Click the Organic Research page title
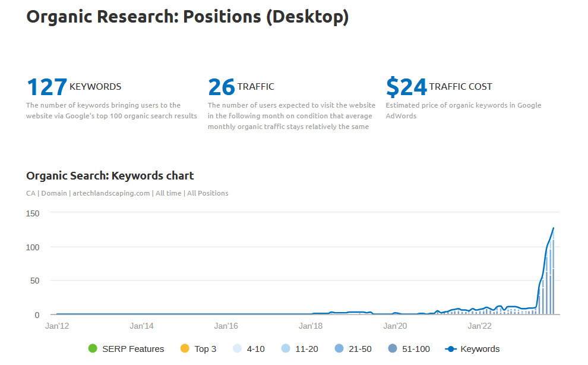 point(188,17)
